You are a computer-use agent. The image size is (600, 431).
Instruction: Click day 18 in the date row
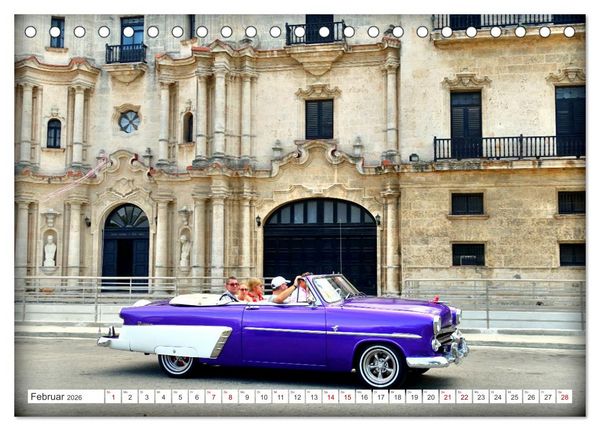398,397
